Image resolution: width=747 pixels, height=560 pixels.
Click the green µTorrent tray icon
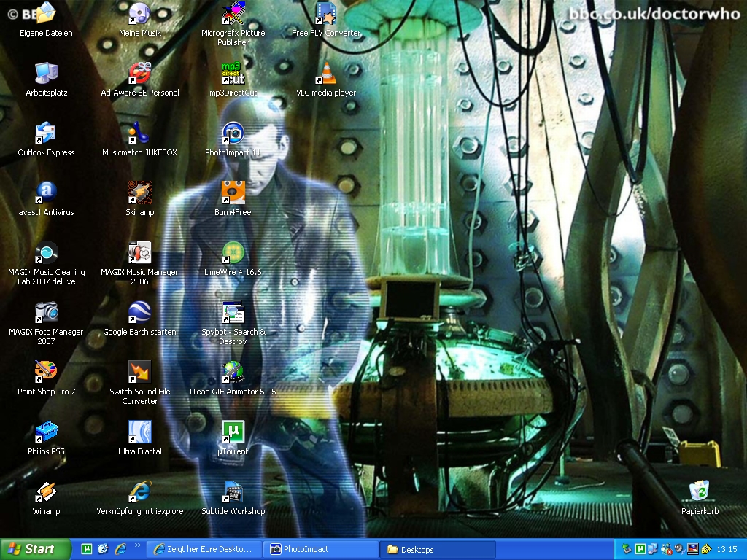tap(640, 550)
